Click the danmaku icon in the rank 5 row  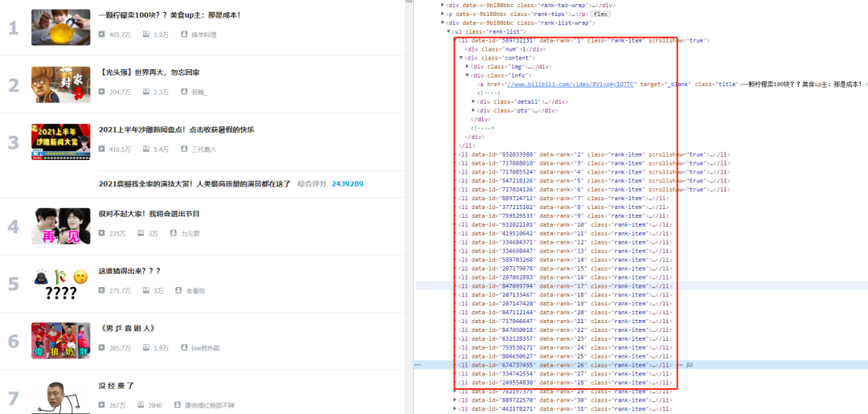click(146, 290)
